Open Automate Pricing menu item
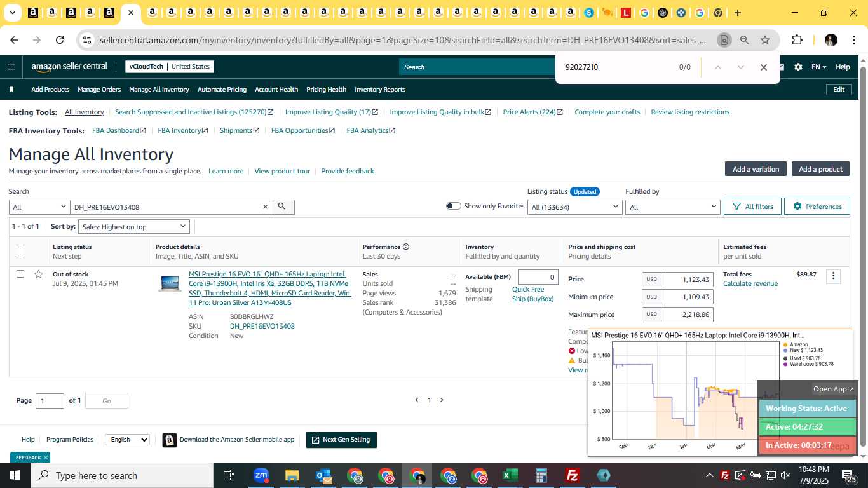 coord(222,90)
